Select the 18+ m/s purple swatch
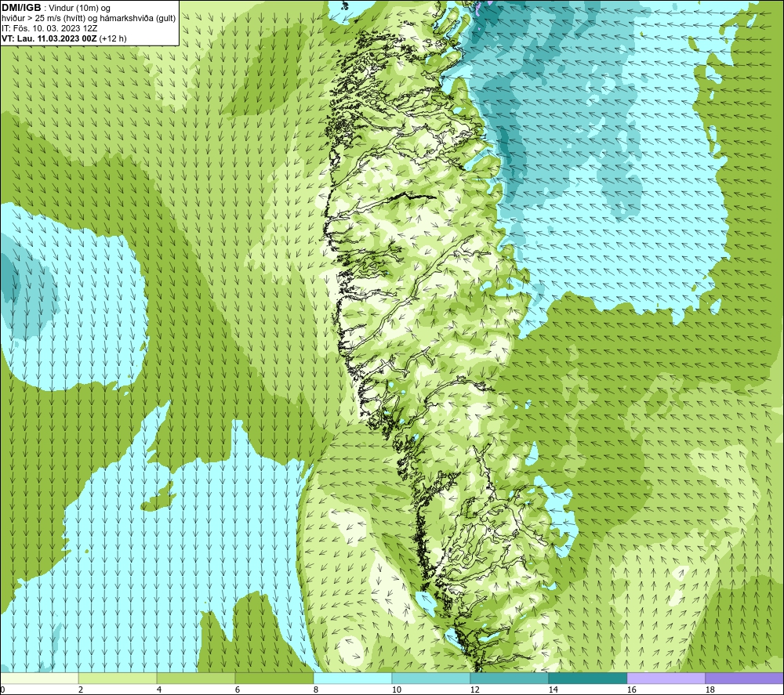 745,678
